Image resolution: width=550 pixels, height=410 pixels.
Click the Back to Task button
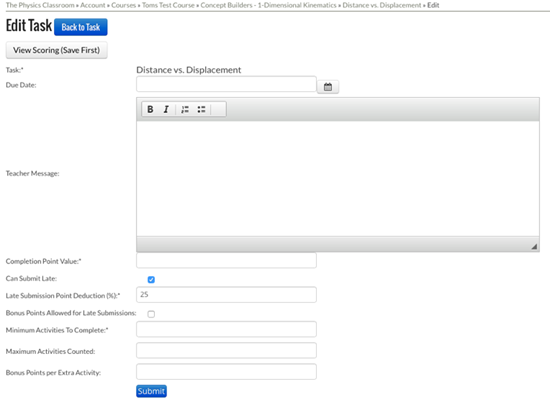[81, 27]
